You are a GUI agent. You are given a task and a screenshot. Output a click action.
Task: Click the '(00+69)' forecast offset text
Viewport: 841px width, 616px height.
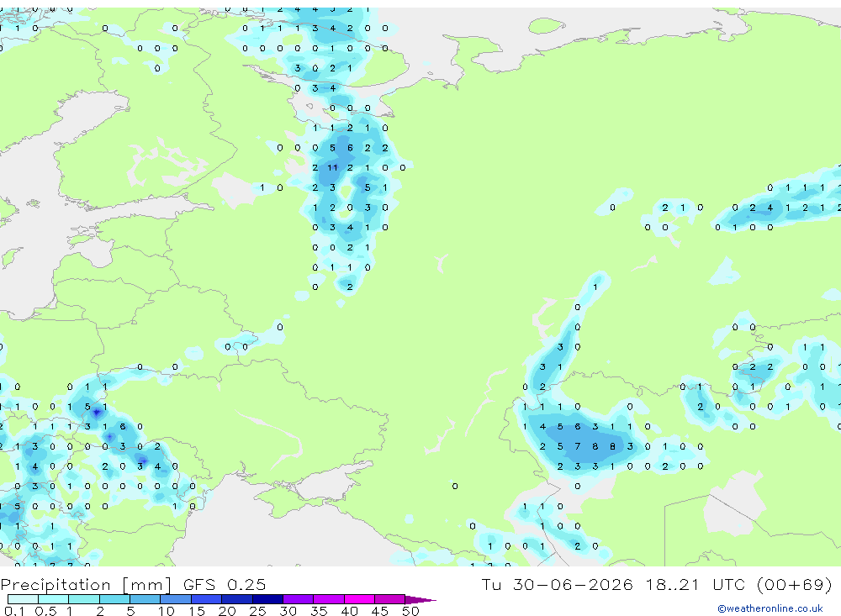tap(795, 584)
